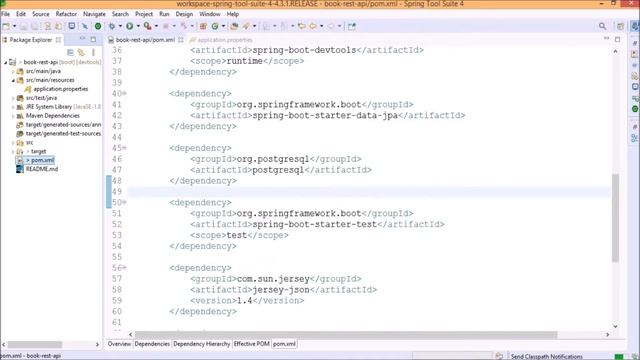
Task: Open the Debug dropdown arrow
Action: point(120,26)
